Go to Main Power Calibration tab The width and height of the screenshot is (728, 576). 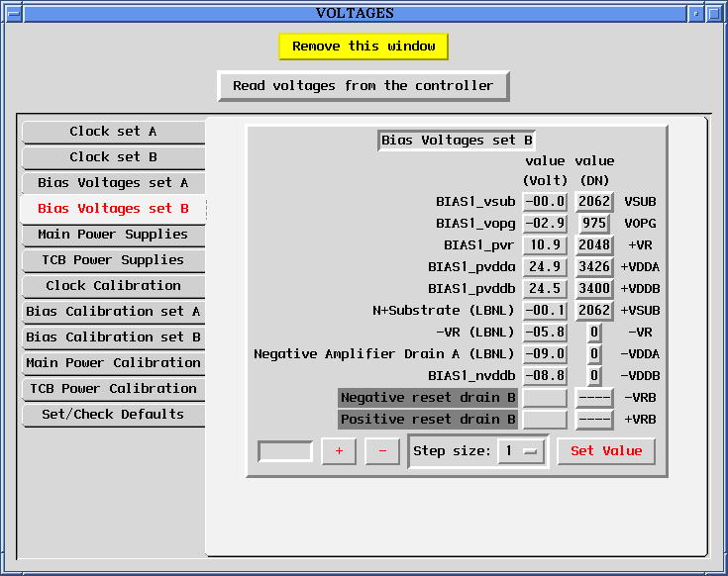113,362
